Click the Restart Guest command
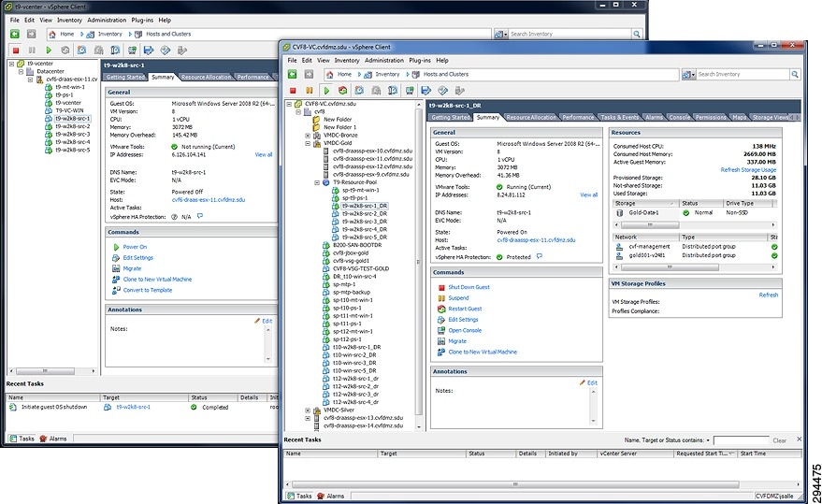Image resolution: width=822 pixels, height=504 pixels. 465,309
